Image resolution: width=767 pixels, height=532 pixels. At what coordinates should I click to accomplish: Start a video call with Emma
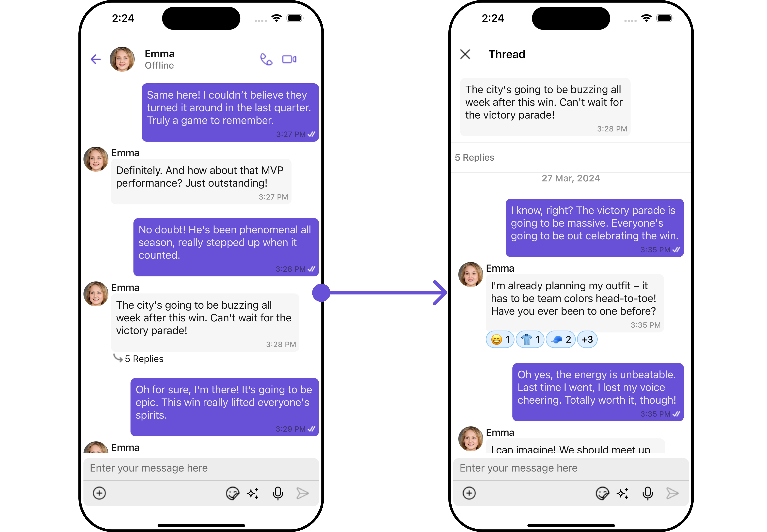click(x=289, y=59)
